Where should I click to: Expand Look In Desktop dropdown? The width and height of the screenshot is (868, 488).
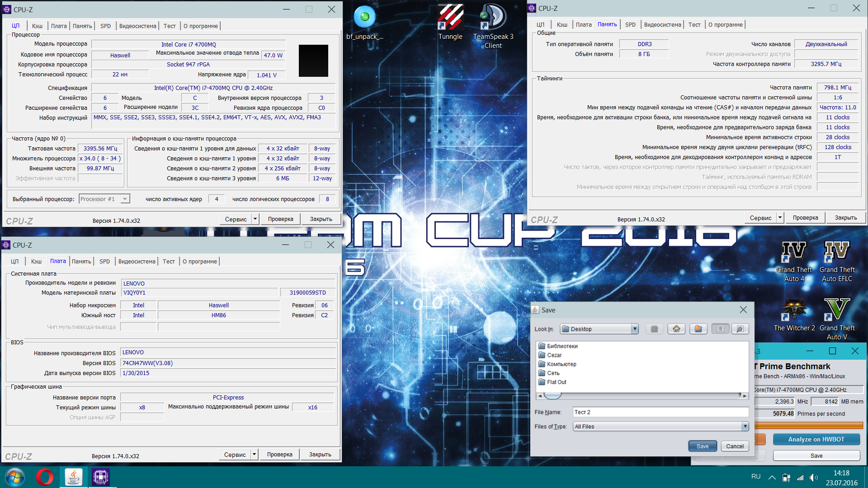(635, 329)
